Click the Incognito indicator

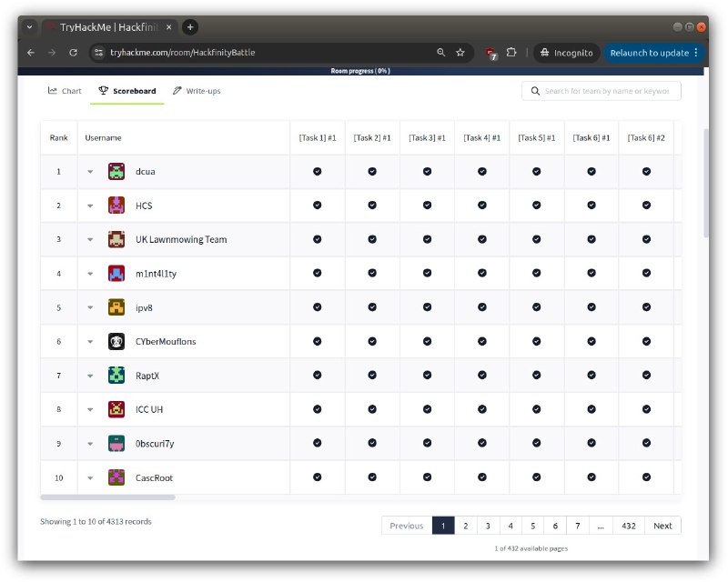pyautogui.click(x=566, y=53)
